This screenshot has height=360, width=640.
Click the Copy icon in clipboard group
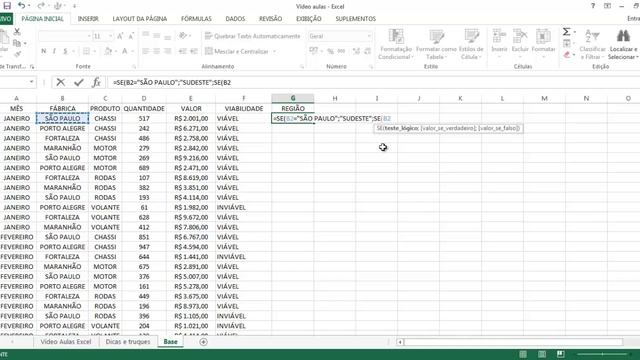pos(17,43)
